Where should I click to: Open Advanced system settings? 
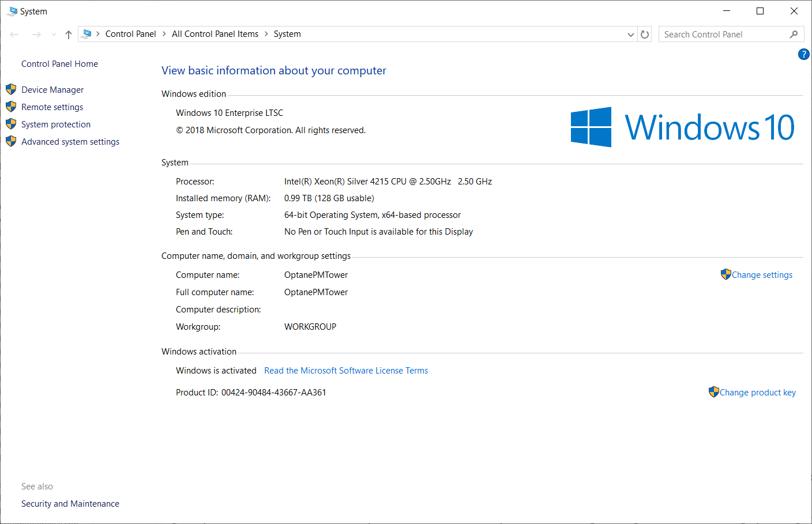pos(70,142)
